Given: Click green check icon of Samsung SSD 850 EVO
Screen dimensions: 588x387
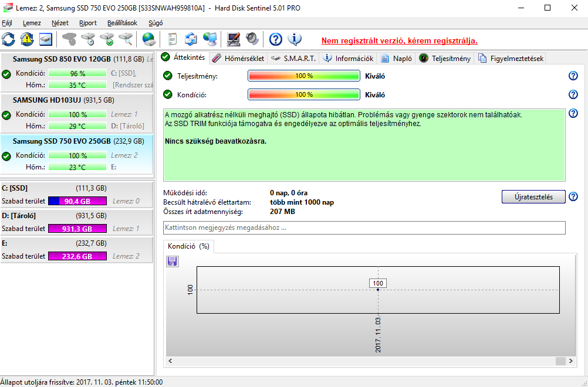Looking at the screenshot, I should (6, 74).
